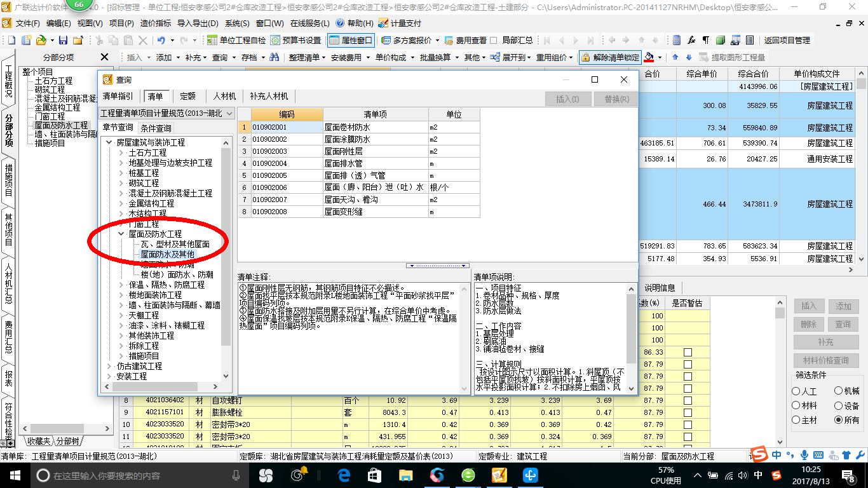Screen dimensions: 868x488
Task: Expand the 砌筑工程 node in query dialog
Action: tap(121, 183)
